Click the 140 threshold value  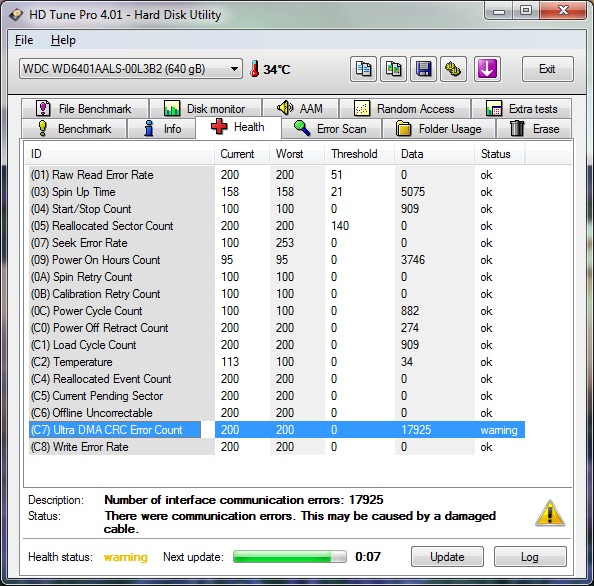click(x=340, y=226)
